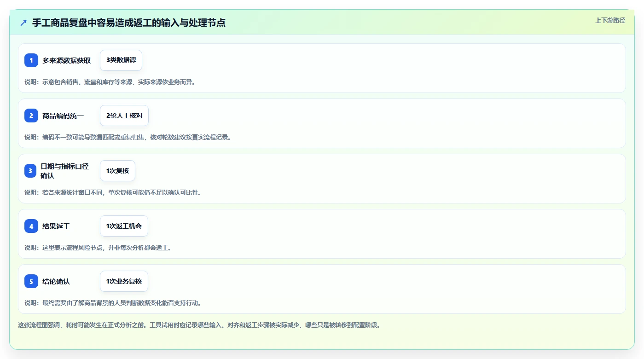Select step number 3 badge

(x=31, y=171)
